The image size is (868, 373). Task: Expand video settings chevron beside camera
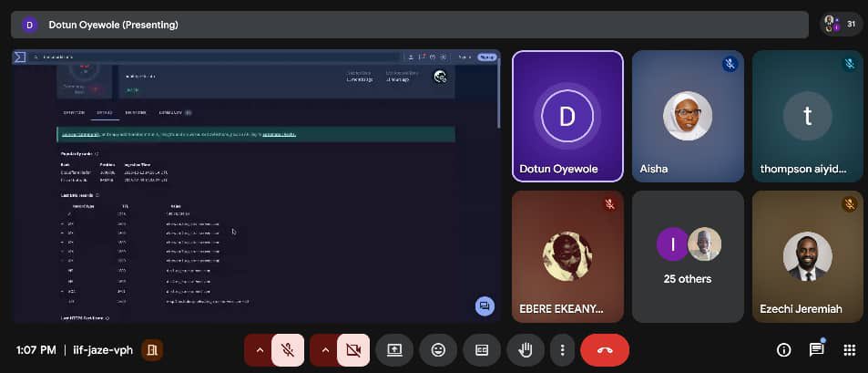(325, 350)
